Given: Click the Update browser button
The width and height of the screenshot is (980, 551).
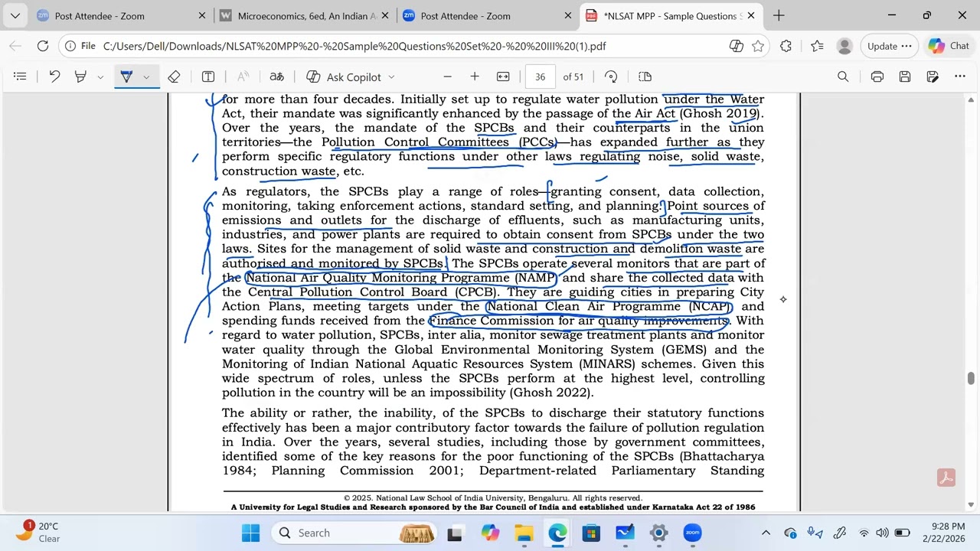Looking at the screenshot, I should [889, 46].
